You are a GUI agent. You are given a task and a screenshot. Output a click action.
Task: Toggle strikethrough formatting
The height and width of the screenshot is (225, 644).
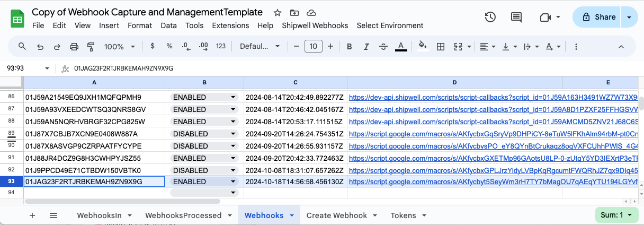[383, 46]
